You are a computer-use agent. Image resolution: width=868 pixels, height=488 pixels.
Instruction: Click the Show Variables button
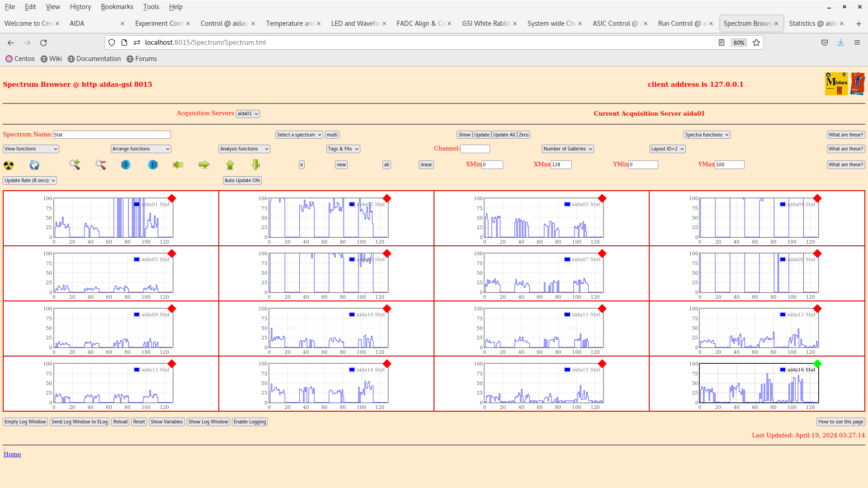tap(167, 422)
